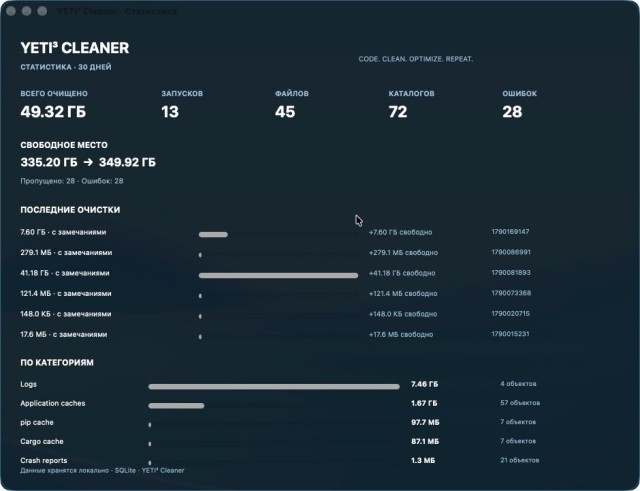The height and width of the screenshot is (491, 640).
Task: Click the 49.32 ГБ total cleaned value
Action: 53,111
